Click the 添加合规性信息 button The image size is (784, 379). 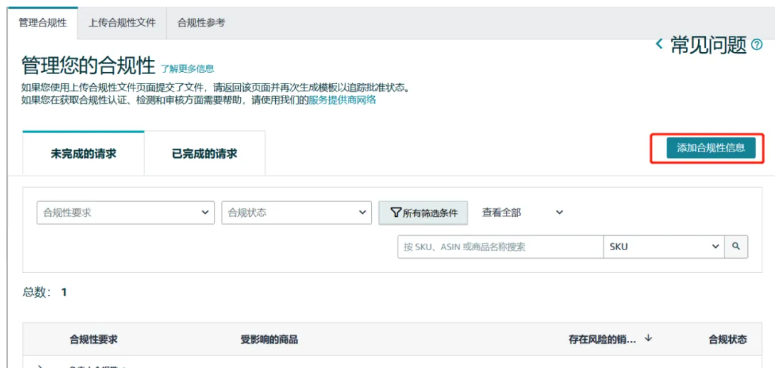coord(711,148)
